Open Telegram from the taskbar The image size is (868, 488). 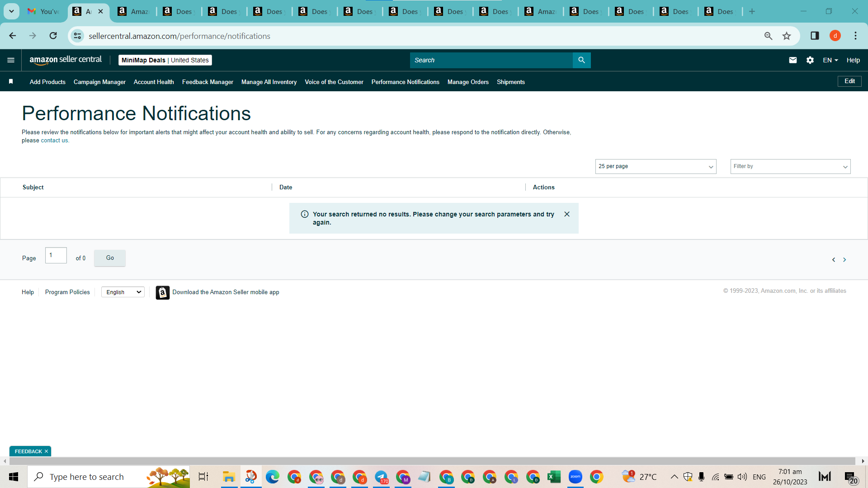(382, 477)
